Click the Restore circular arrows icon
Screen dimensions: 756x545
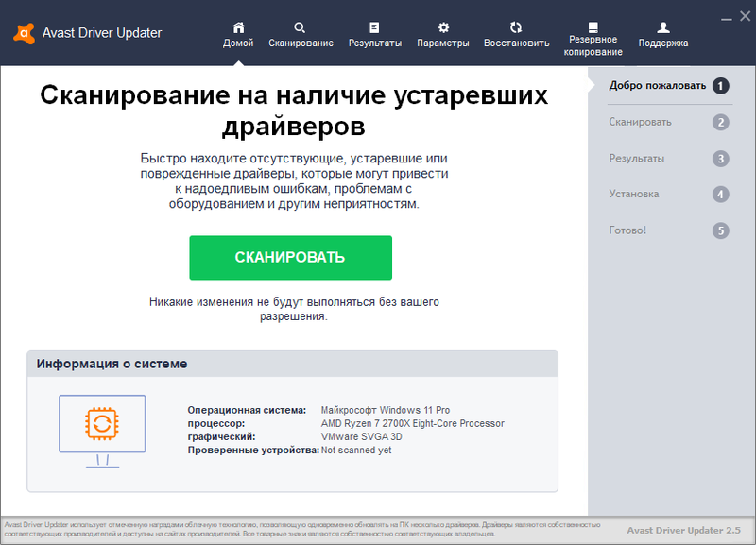pyautogui.click(x=516, y=27)
